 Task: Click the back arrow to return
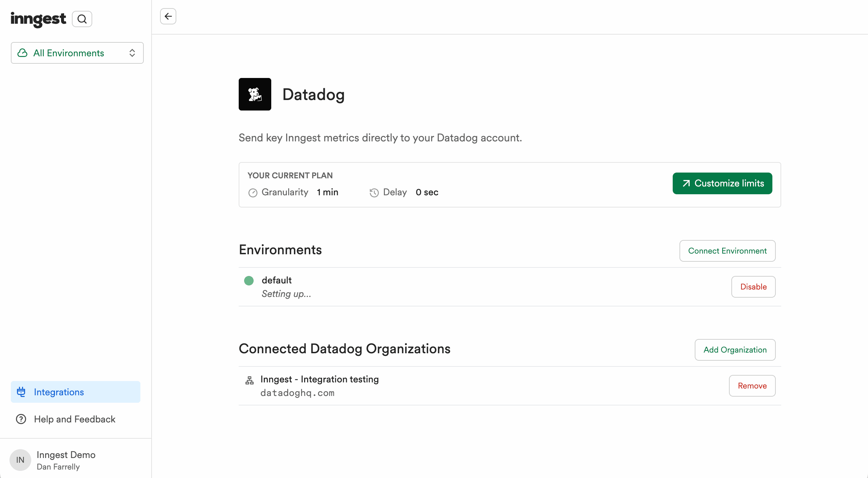pos(168,16)
